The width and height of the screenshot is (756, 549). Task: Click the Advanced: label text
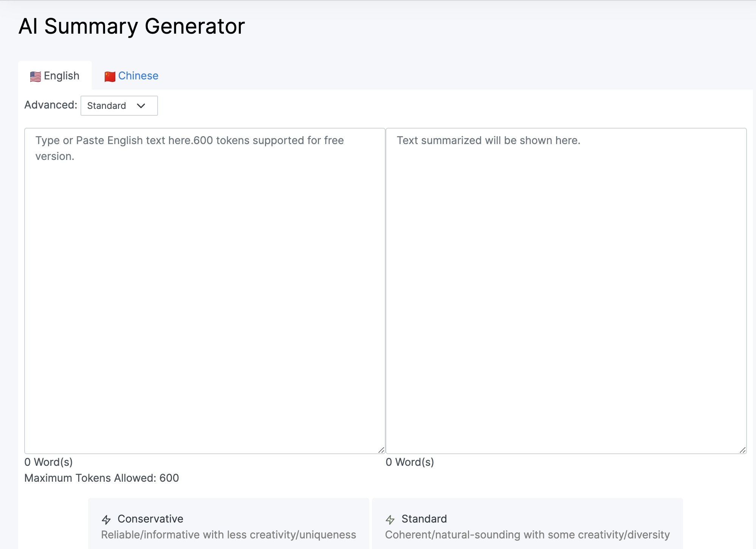(x=51, y=105)
